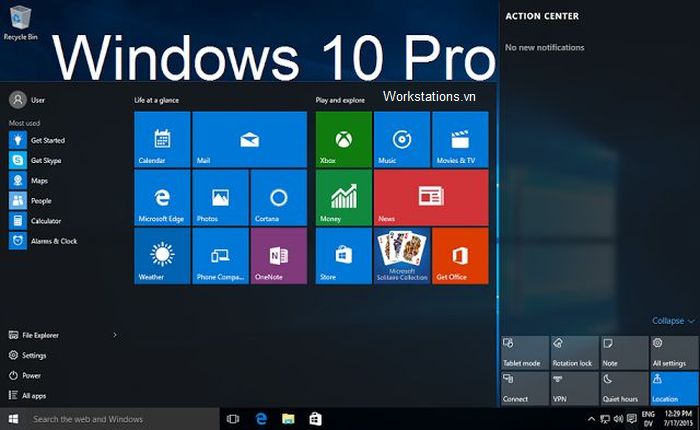Click the Get Office tile
The width and height of the screenshot is (700, 430).
click(x=460, y=256)
